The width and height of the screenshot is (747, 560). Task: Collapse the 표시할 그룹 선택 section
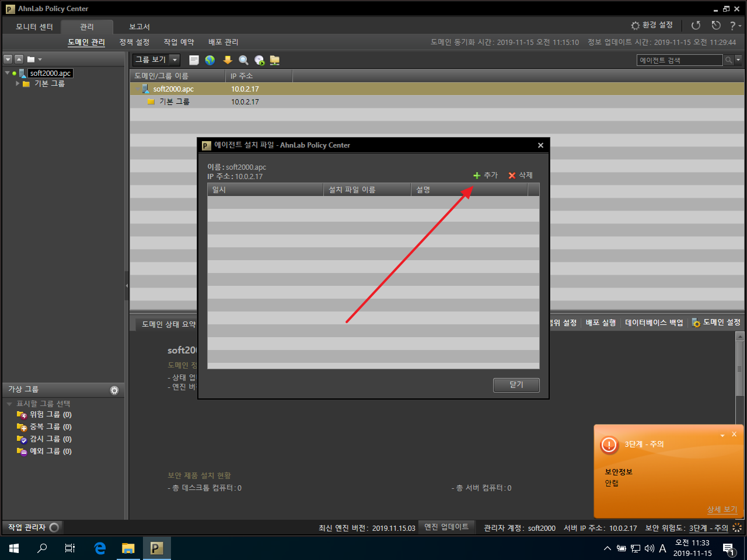(9, 404)
